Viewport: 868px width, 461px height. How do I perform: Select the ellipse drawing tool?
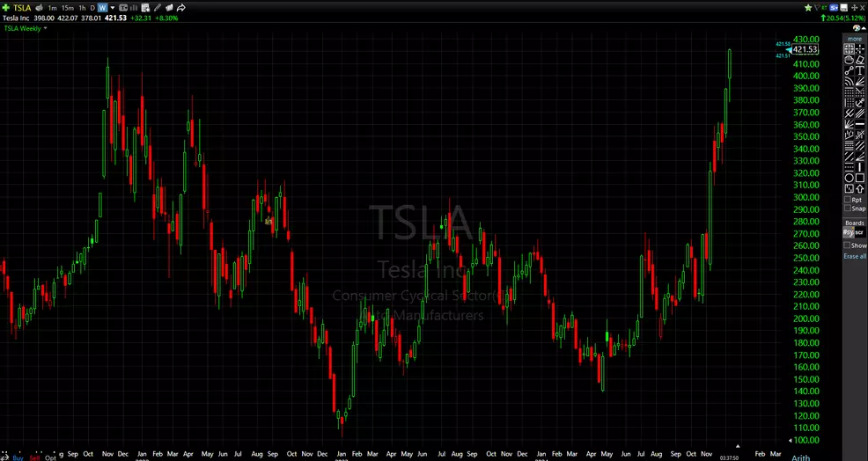850,177
